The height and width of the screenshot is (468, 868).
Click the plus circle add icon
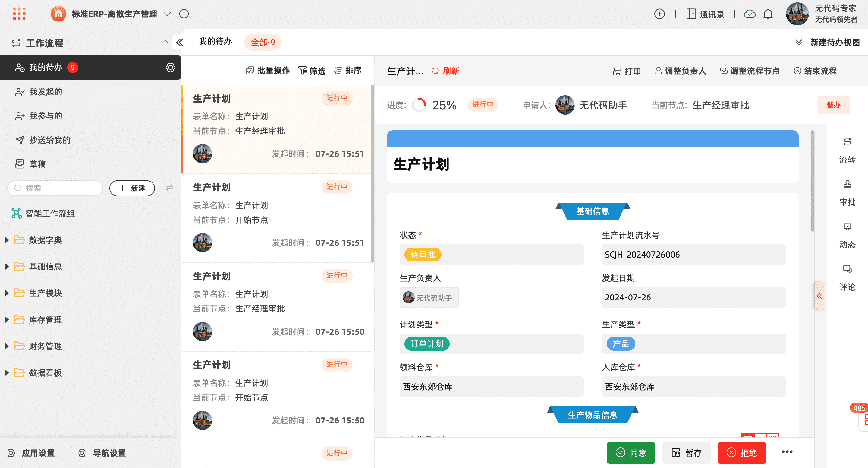point(659,14)
